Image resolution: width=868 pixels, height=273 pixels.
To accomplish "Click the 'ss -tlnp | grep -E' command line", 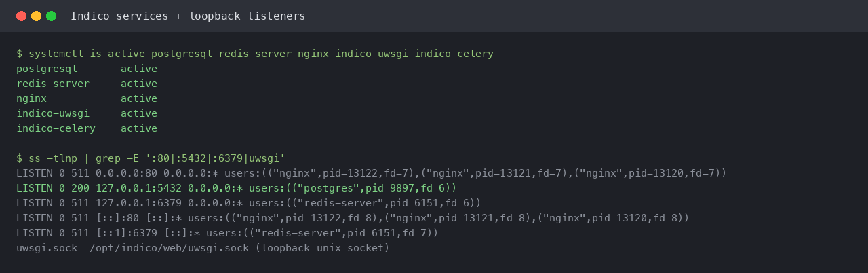I will pos(151,158).
